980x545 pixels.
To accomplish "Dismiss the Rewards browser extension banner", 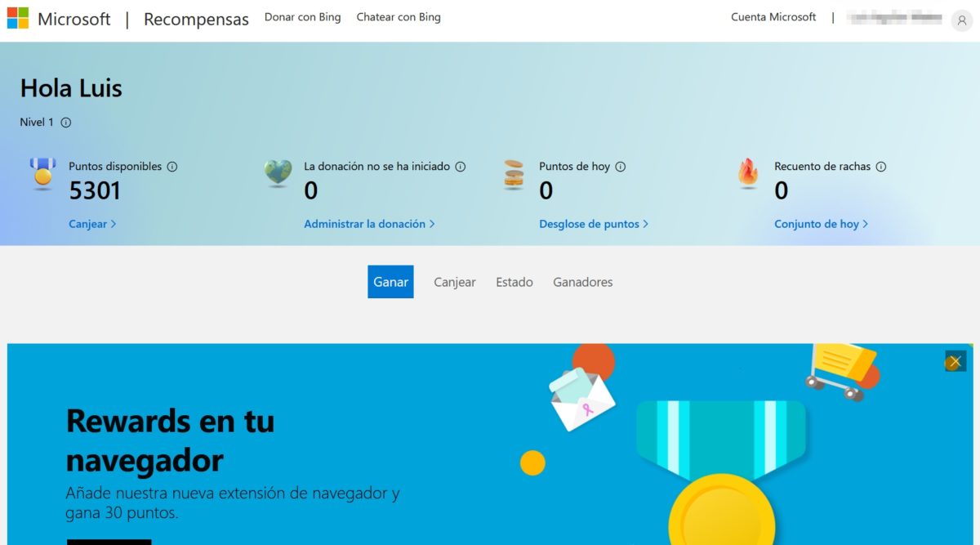I will [x=954, y=360].
